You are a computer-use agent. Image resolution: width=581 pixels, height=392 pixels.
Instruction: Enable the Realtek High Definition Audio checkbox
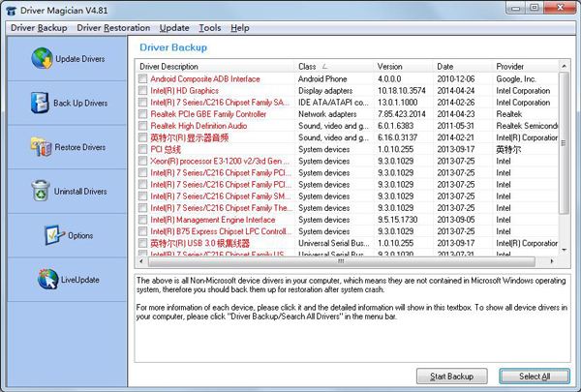(x=143, y=125)
